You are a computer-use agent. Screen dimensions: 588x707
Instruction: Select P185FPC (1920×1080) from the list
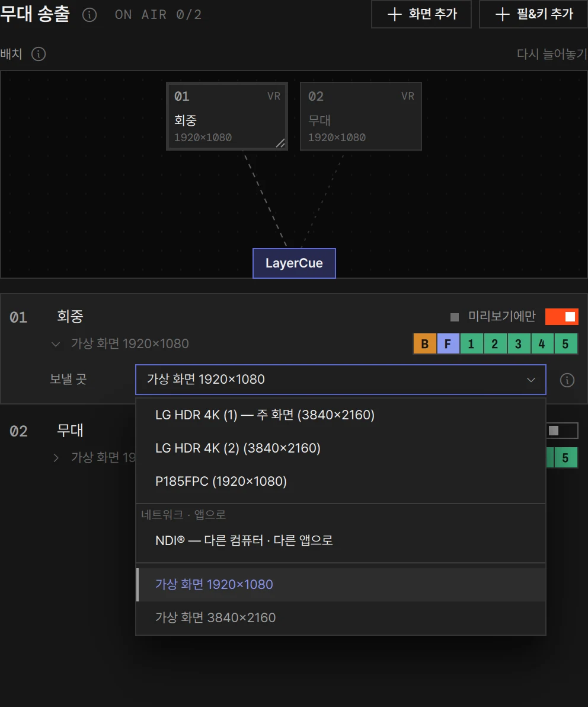tap(341, 482)
